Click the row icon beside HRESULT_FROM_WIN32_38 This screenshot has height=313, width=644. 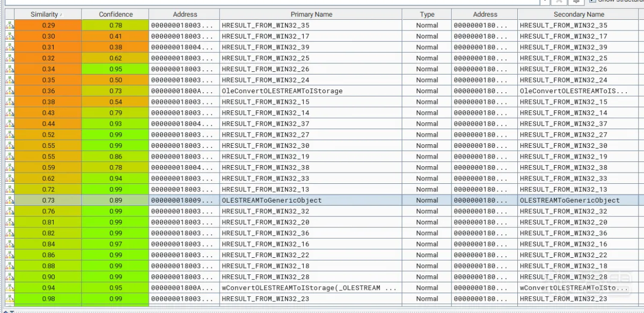coord(10,167)
